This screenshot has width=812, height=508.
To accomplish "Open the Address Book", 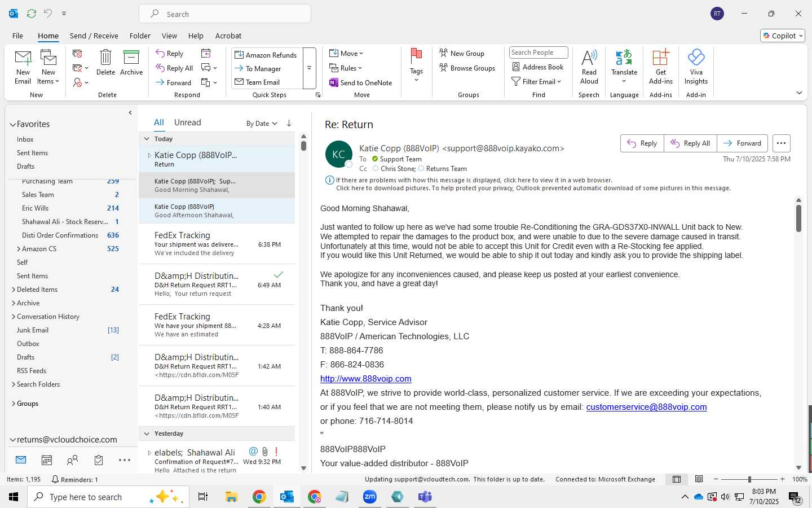I will point(538,67).
